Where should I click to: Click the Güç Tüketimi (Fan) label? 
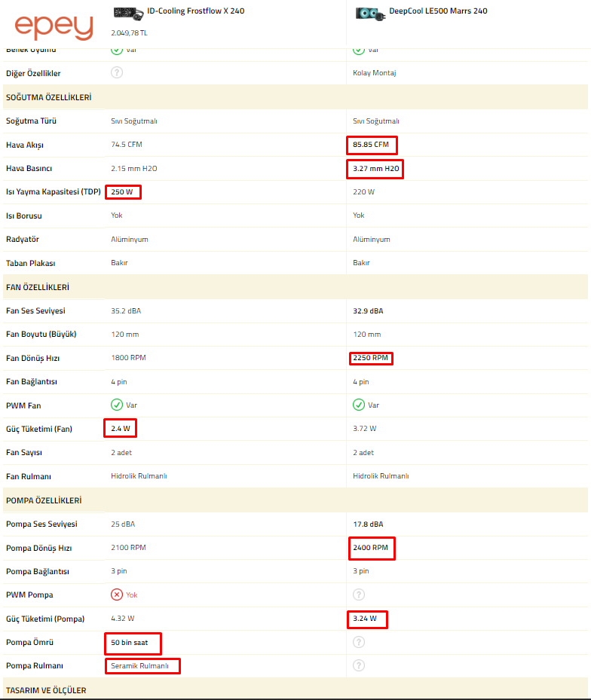(39, 429)
